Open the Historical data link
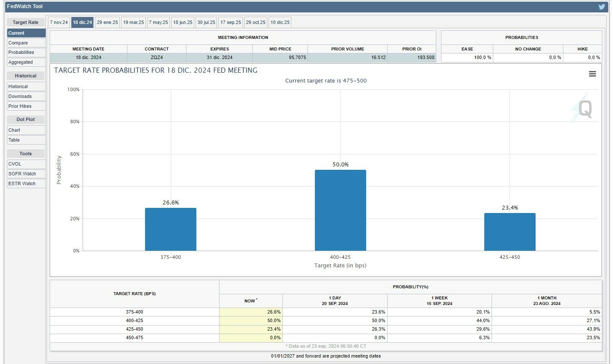Screen dimensions: 613x364 18,86
